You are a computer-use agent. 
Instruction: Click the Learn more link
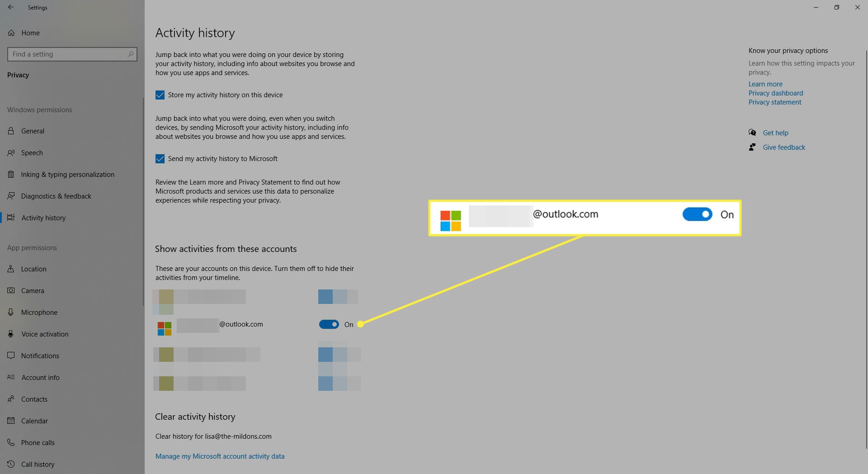[765, 84]
